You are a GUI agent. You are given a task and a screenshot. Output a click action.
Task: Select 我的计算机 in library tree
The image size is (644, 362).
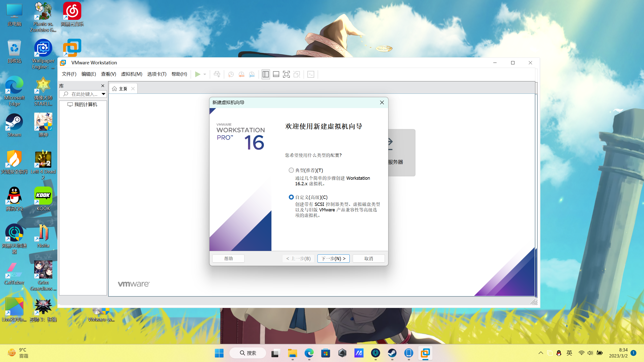tap(86, 104)
